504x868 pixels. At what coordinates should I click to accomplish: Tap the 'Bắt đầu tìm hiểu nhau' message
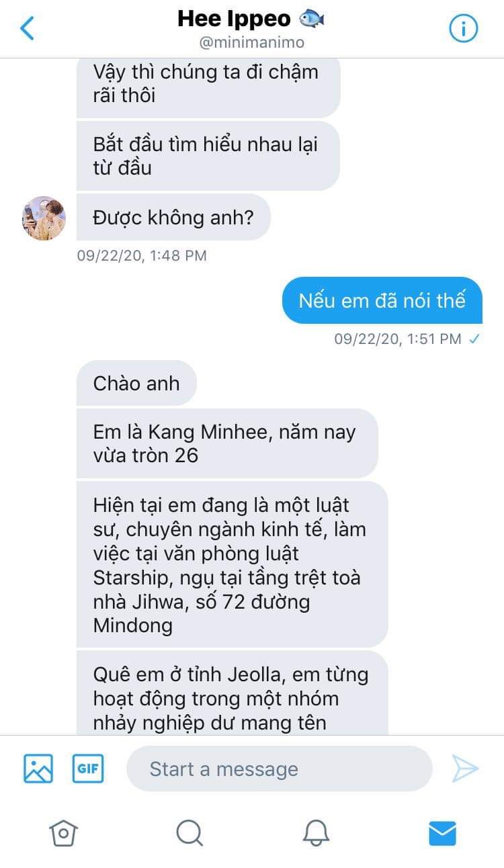pos(208,156)
